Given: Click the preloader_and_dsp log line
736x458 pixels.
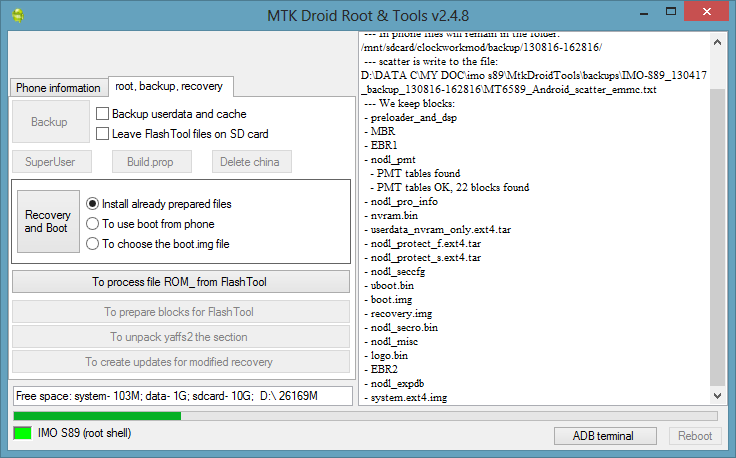Looking at the screenshot, I should point(410,117).
